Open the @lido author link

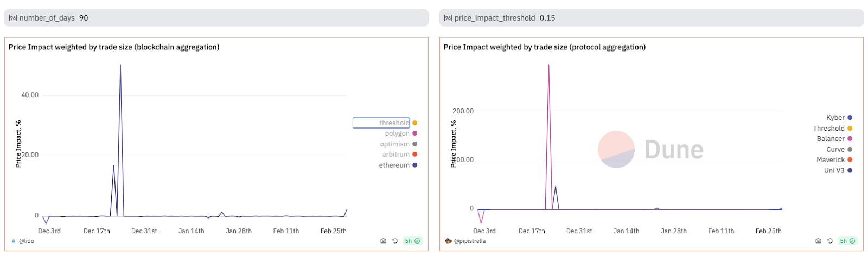[x=27, y=241]
